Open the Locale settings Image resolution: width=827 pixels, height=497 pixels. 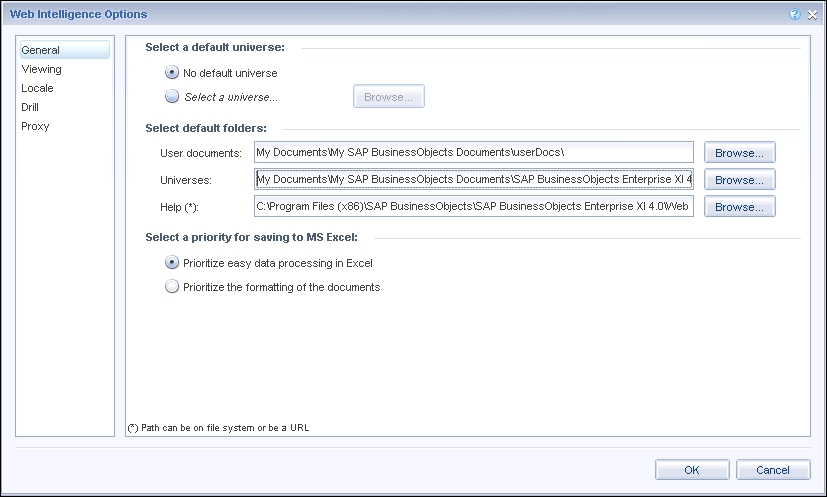[x=37, y=88]
